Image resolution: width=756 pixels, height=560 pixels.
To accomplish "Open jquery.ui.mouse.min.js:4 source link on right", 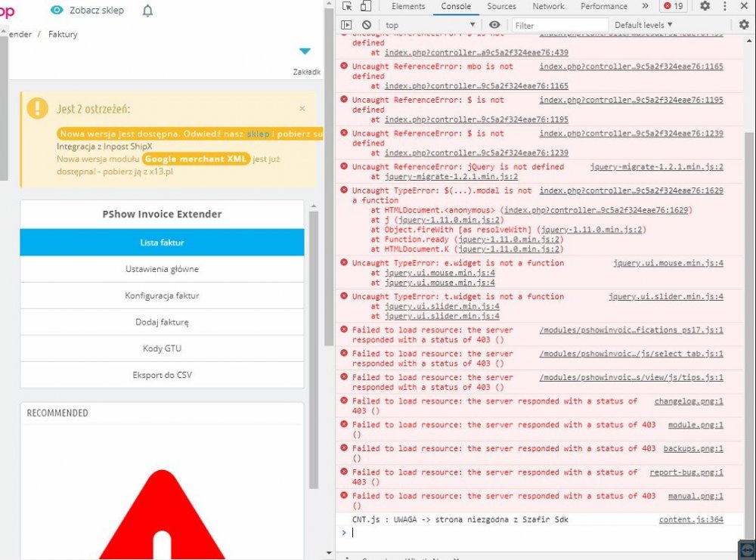I will tap(668, 263).
